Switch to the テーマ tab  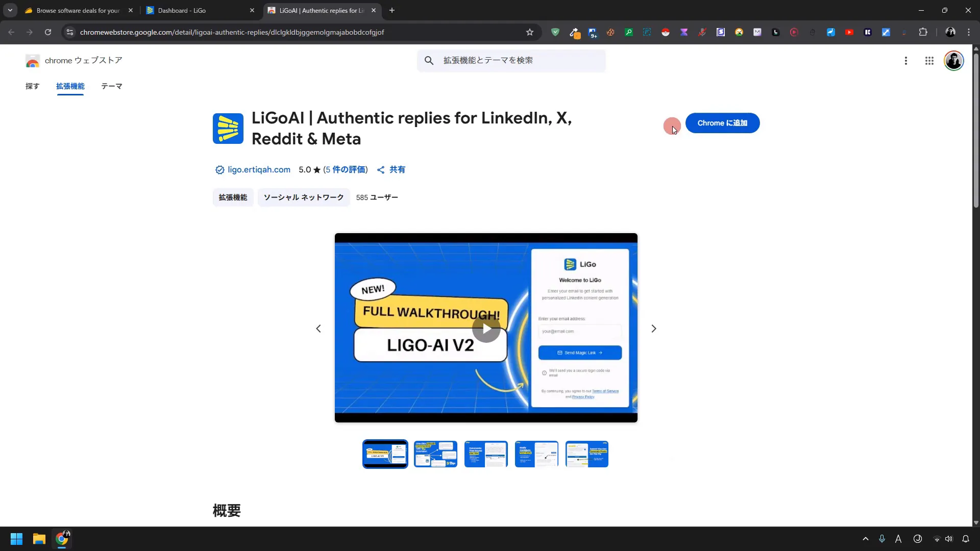click(112, 86)
